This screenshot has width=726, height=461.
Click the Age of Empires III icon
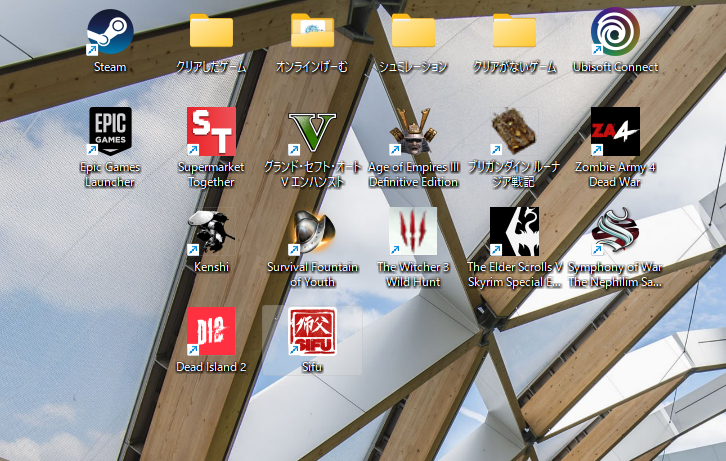(x=413, y=131)
